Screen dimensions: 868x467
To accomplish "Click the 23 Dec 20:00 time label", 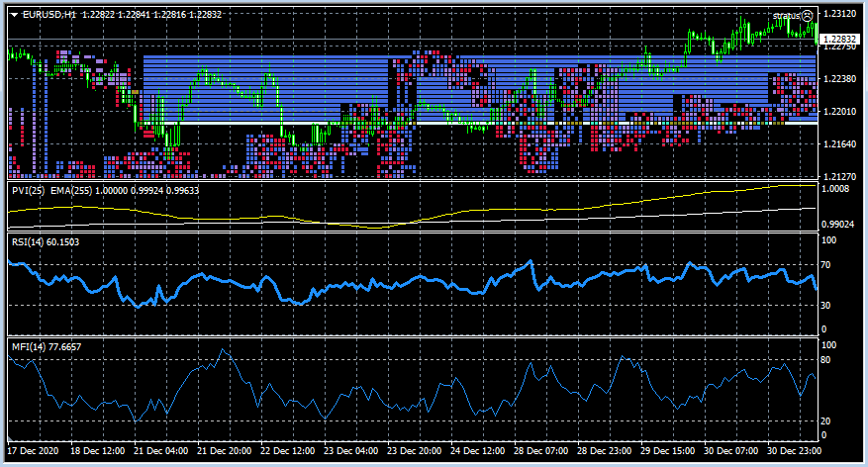I will click(415, 451).
